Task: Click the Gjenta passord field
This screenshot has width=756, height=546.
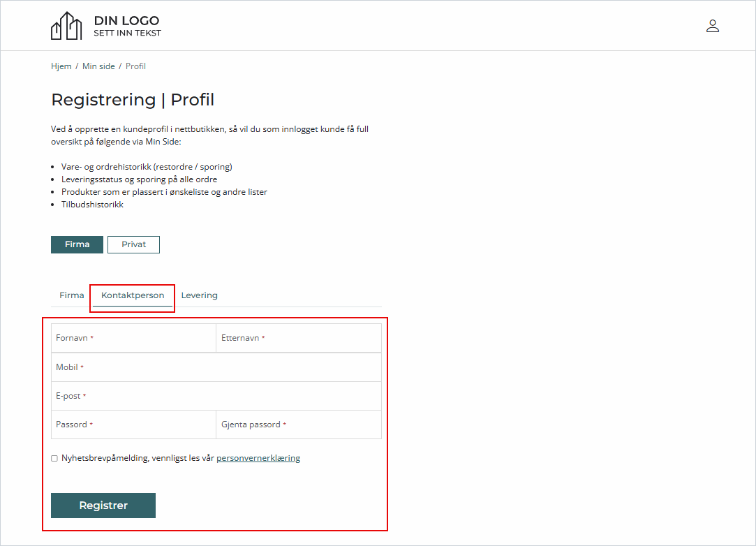Action: [299, 425]
